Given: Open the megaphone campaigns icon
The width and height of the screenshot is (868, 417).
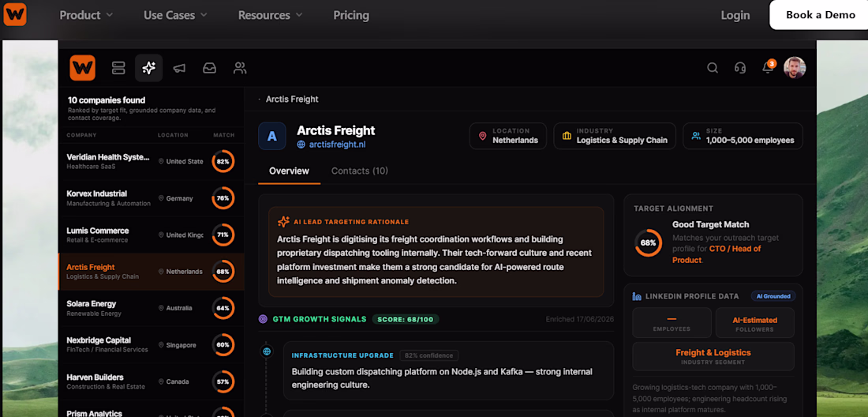Looking at the screenshot, I should (x=179, y=68).
